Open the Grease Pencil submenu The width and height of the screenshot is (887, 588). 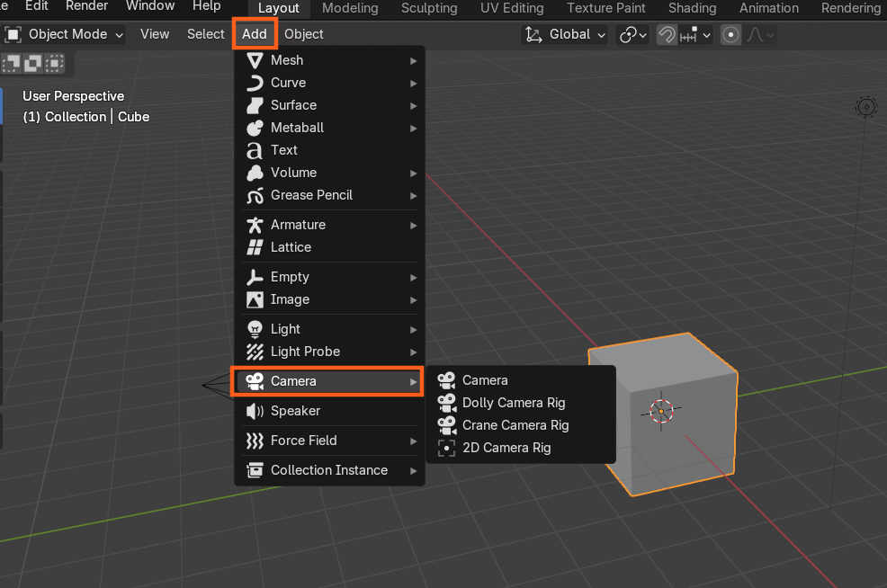coord(329,196)
